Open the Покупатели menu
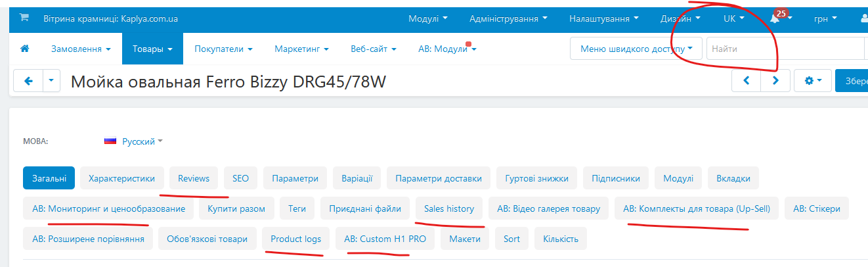 [x=223, y=49]
